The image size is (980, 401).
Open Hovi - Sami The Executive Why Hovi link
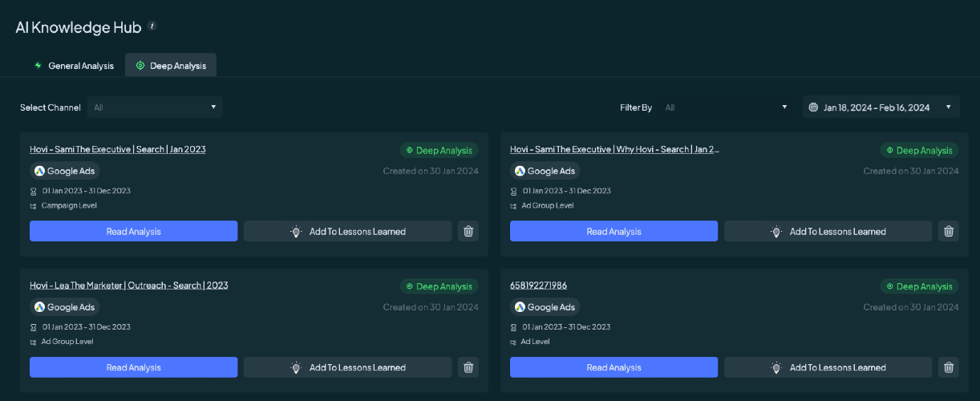(x=614, y=149)
